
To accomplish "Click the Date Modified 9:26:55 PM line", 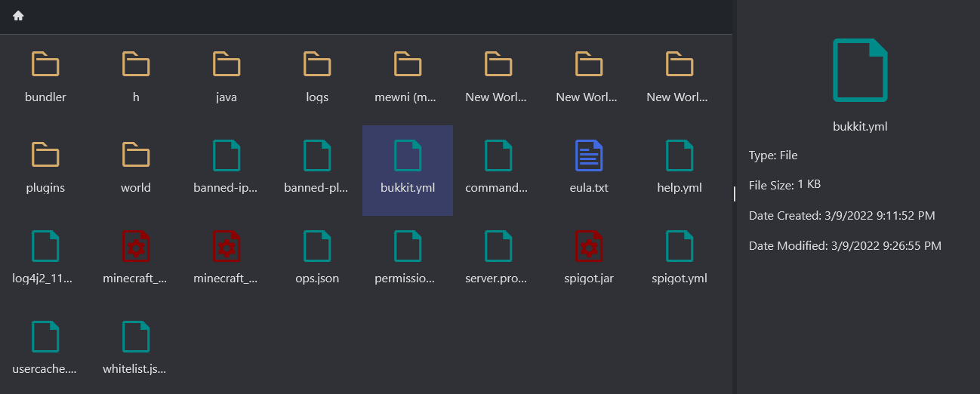I will click(845, 246).
